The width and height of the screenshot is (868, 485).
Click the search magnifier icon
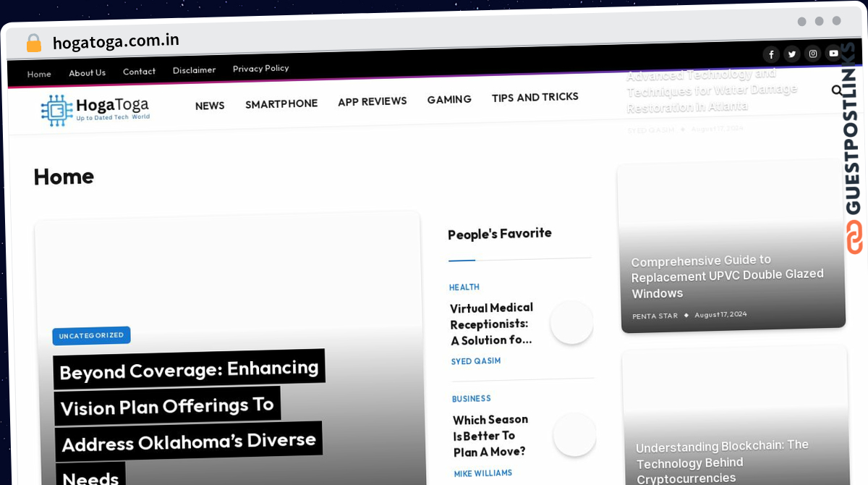click(837, 90)
